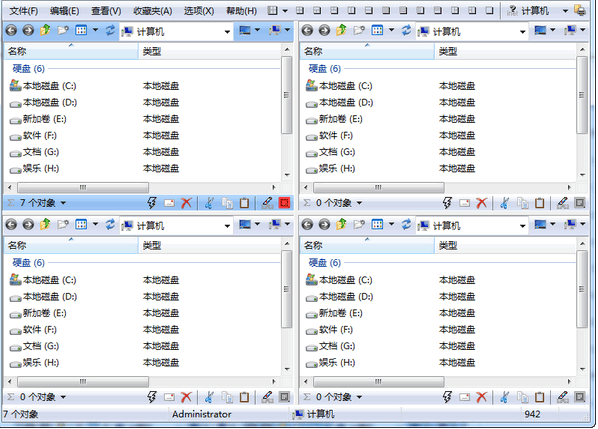Click the lightning flash icon in bottom-right pane
The image size is (598, 429).
pyautogui.click(x=447, y=397)
